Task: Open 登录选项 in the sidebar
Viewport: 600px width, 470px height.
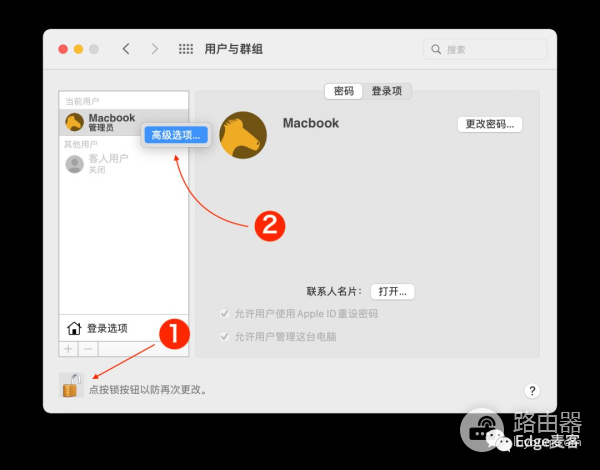Action: pyautogui.click(x=124, y=328)
